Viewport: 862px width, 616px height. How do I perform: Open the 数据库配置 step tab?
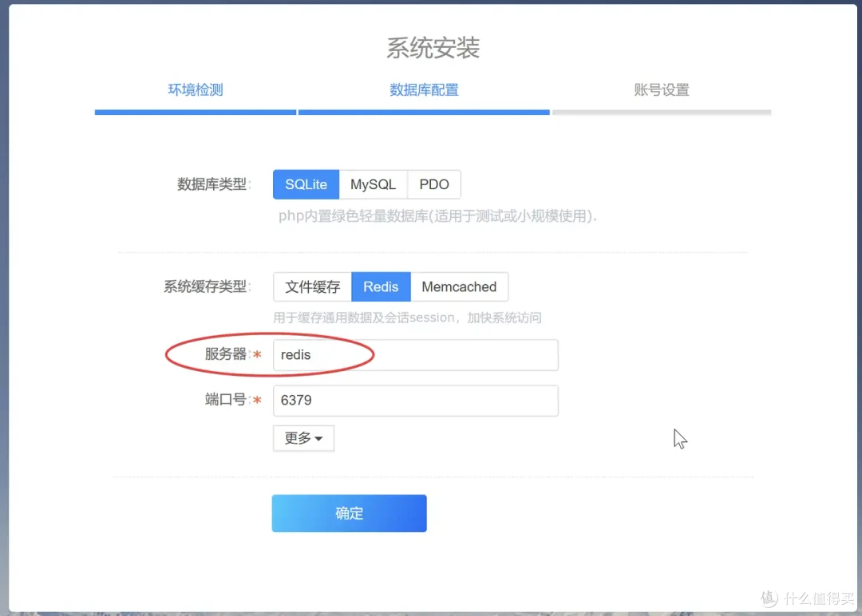click(x=424, y=89)
